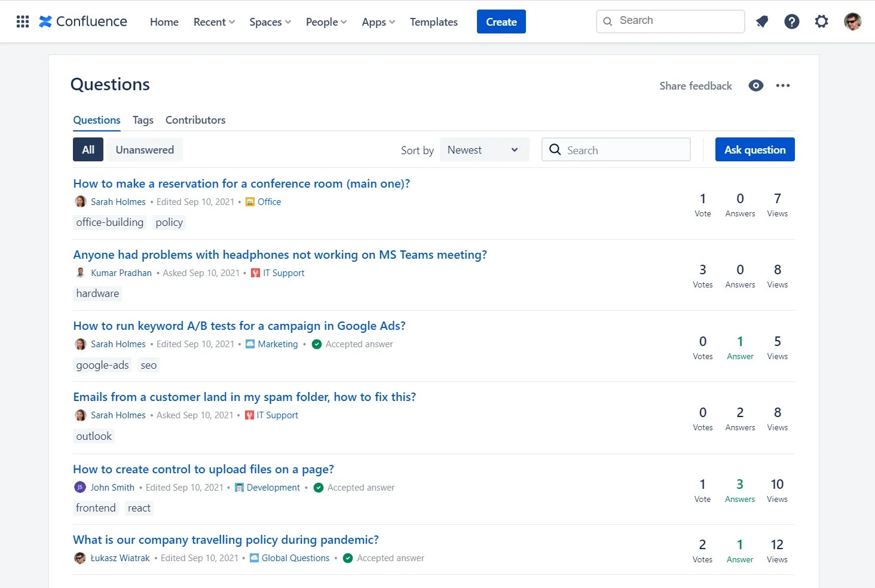Open the Help menu via question mark icon
Image resolution: width=875 pixels, height=588 pixels.
(791, 22)
